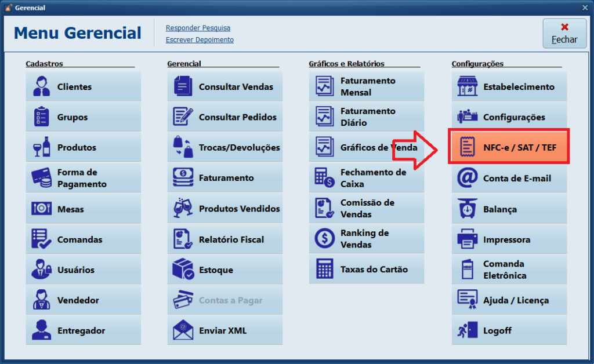Click the Grupos clipboard icon
Screen dimensions: 594x364
(41, 117)
